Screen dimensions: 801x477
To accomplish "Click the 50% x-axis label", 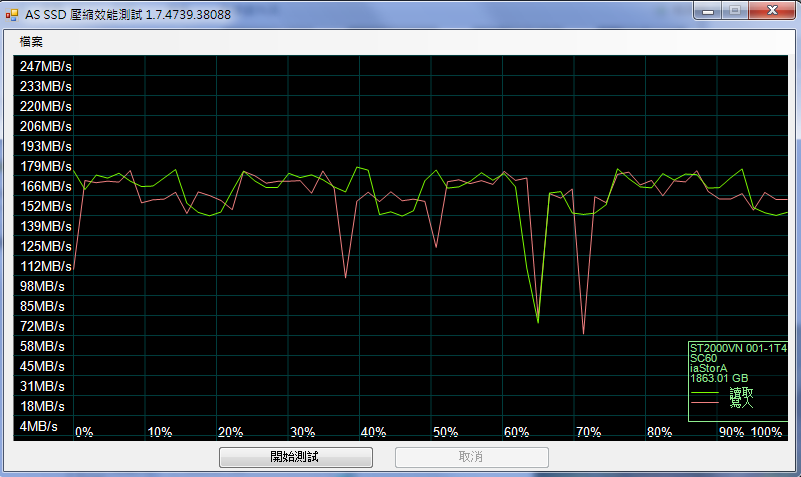I will click(445, 433).
